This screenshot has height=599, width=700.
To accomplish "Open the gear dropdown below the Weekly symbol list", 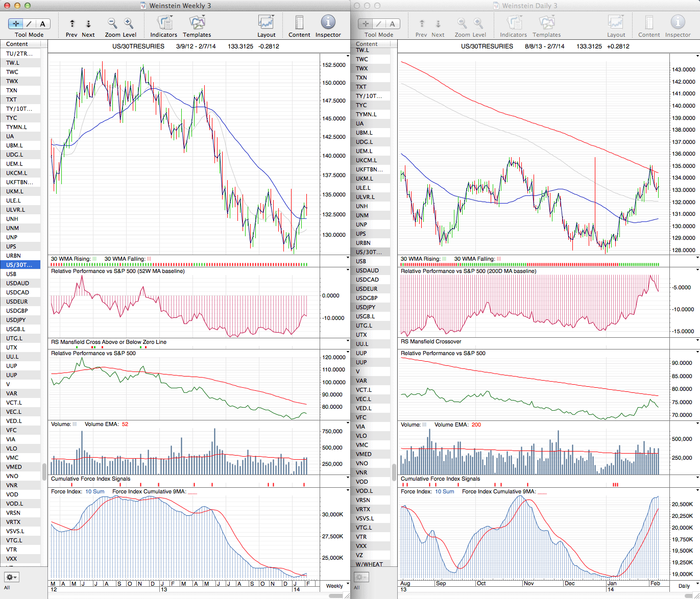I will (12, 577).
